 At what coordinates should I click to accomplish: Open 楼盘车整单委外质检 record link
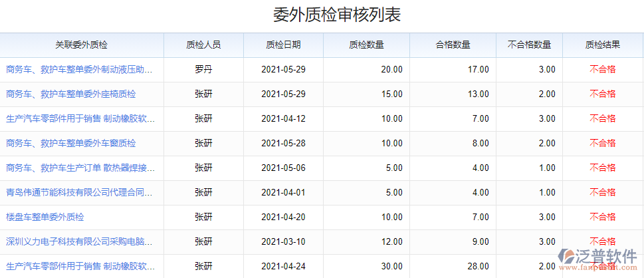click(45, 217)
